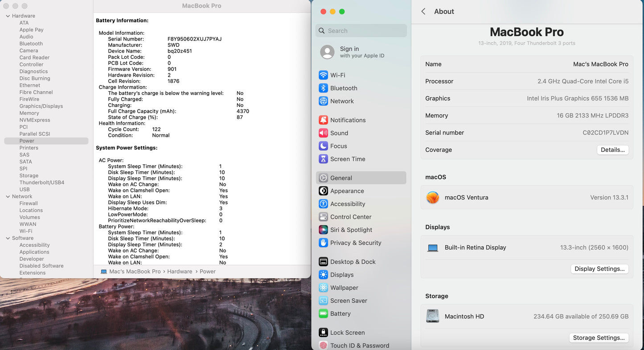Collapse the Software section in sidebar
The height and width of the screenshot is (350, 644).
(x=8, y=238)
